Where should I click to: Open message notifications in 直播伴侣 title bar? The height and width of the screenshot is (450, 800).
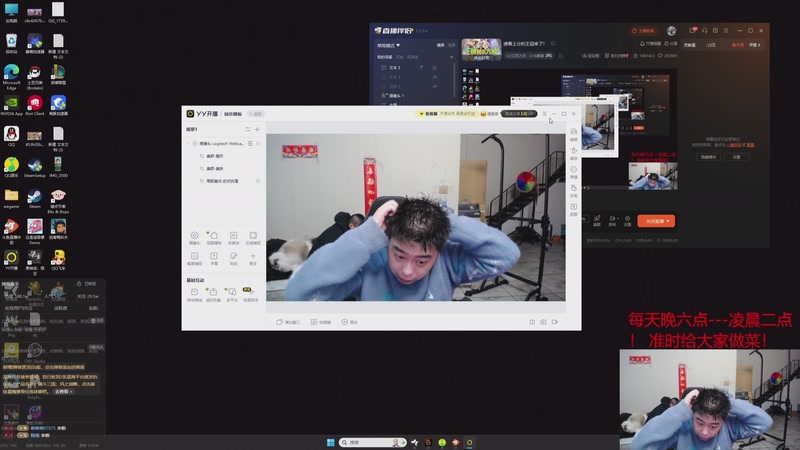[693, 31]
